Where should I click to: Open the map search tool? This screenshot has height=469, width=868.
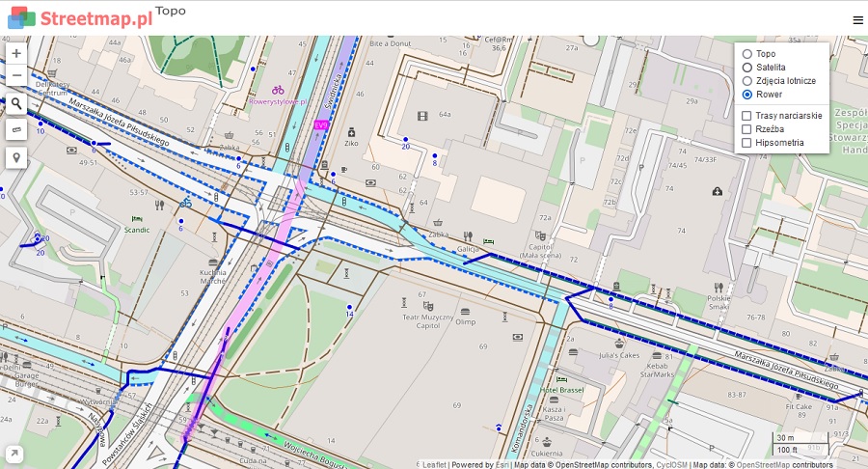click(16, 103)
